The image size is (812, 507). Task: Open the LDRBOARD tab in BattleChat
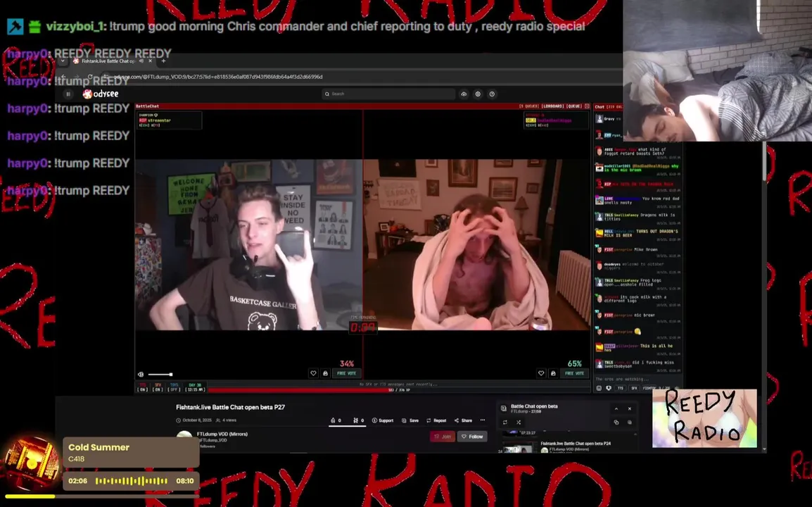[x=552, y=106]
